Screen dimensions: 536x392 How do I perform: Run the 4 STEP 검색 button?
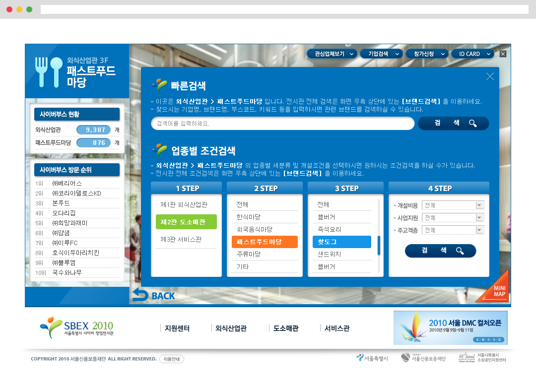(440, 251)
